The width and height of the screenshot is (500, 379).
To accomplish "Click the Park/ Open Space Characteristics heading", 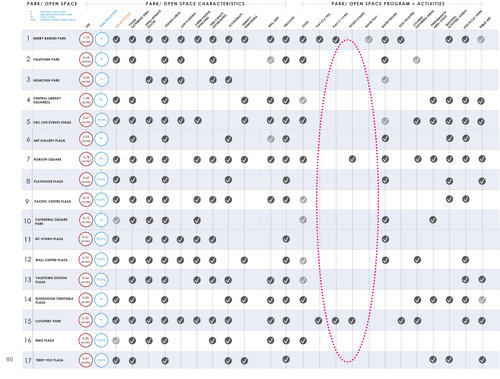I will pos(195,4).
